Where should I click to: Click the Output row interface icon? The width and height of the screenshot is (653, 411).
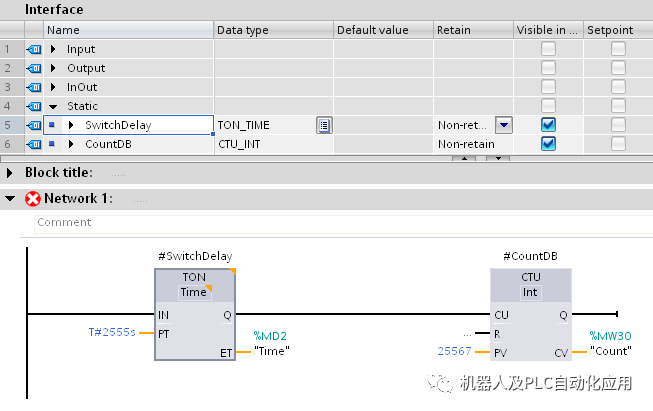coord(33,68)
